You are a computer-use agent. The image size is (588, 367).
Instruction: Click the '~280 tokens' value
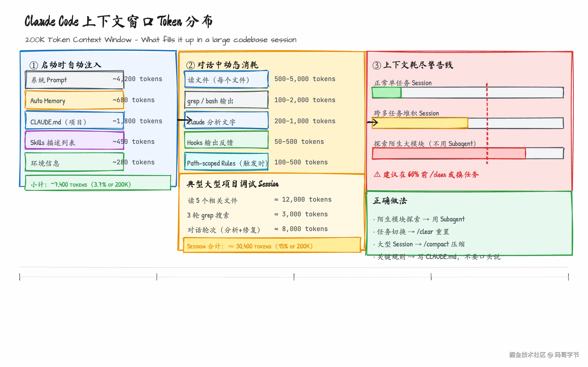point(134,162)
